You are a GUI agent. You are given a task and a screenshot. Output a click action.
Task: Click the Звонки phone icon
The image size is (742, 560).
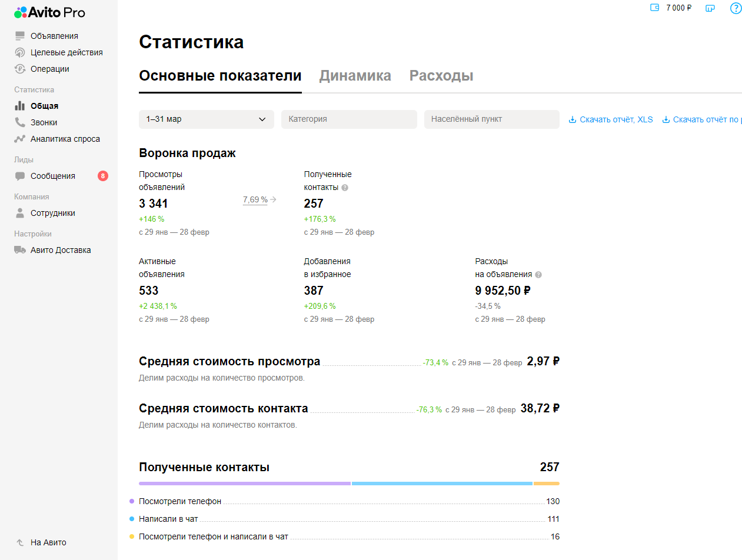(20, 122)
